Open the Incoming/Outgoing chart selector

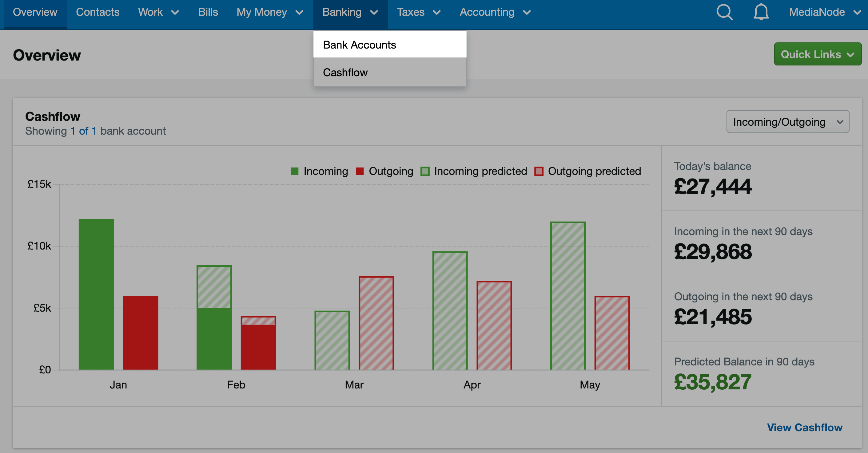coord(787,121)
